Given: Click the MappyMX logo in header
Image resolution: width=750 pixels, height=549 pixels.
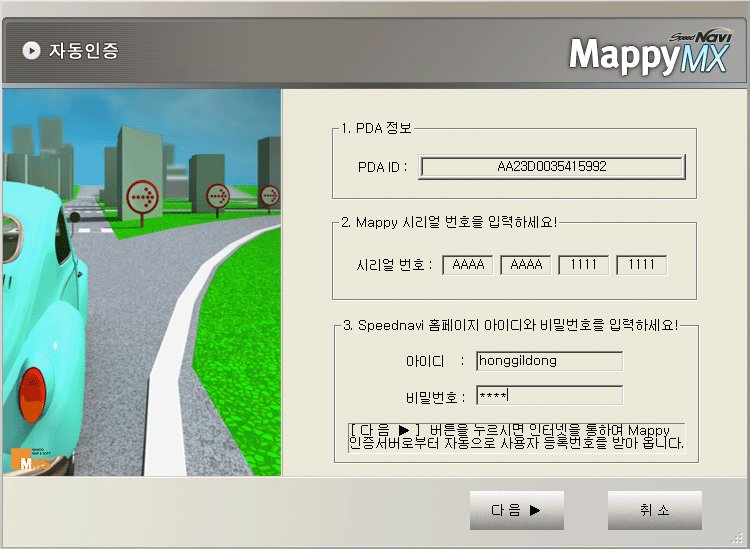Looking at the screenshot, I should (x=651, y=52).
